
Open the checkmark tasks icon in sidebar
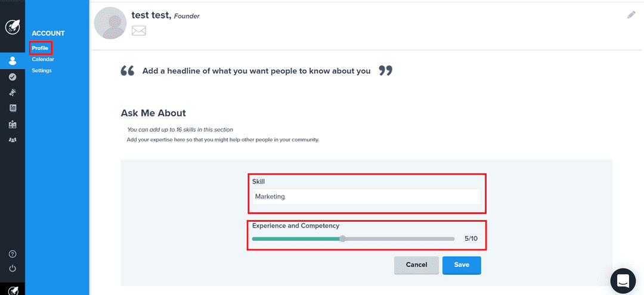pyautogui.click(x=13, y=77)
